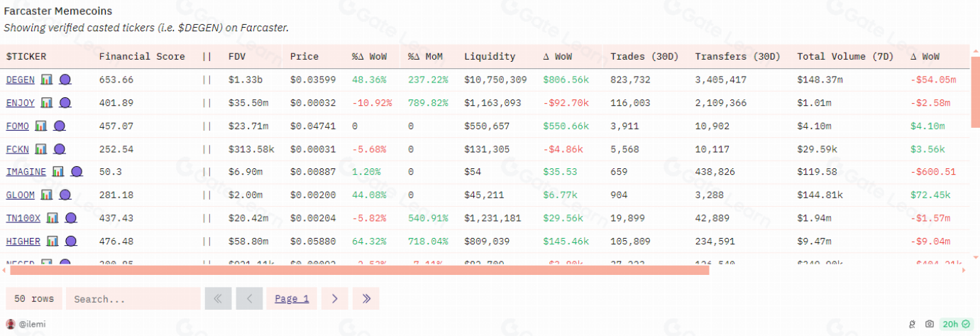The height and width of the screenshot is (336, 980).
Task: Sort by the Financial Score column header
Action: pyautogui.click(x=142, y=57)
